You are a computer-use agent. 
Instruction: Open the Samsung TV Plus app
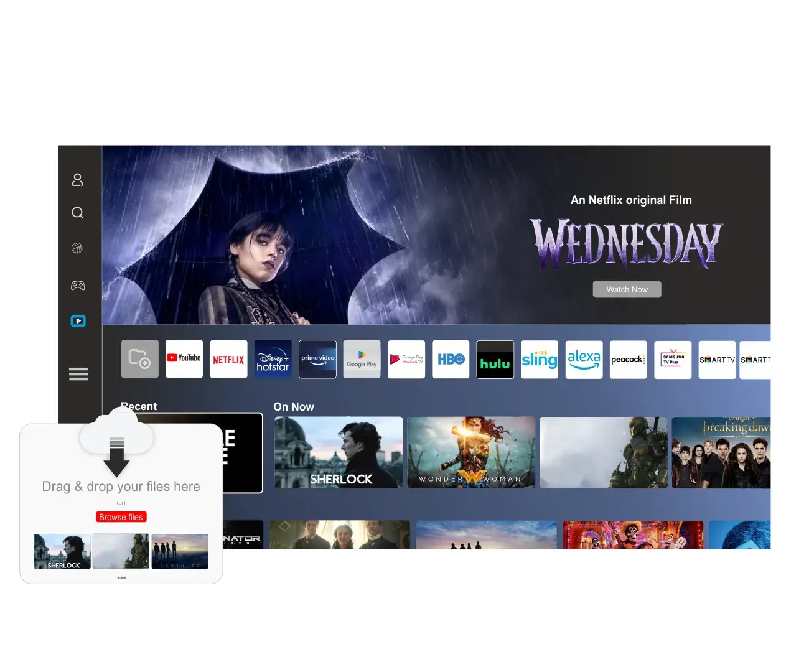pos(673,359)
